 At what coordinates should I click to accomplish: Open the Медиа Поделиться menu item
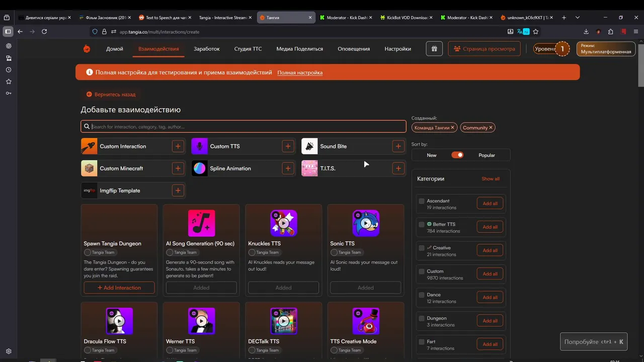coord(300,49)
